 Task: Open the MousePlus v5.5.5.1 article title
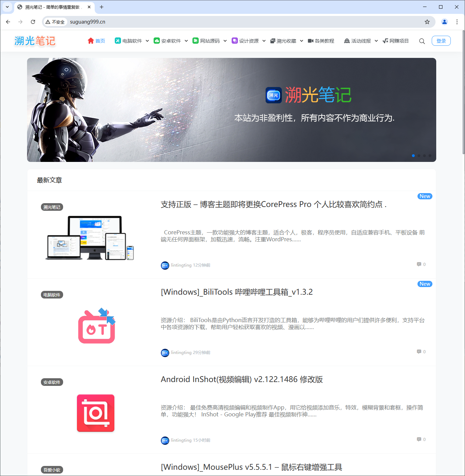pyautogui.click(x=251, y=467)
